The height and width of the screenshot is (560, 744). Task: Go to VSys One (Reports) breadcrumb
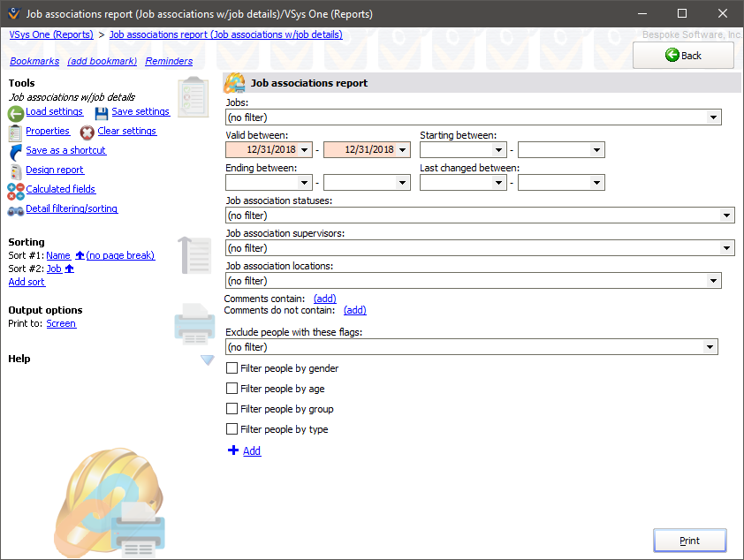[50, 34]
